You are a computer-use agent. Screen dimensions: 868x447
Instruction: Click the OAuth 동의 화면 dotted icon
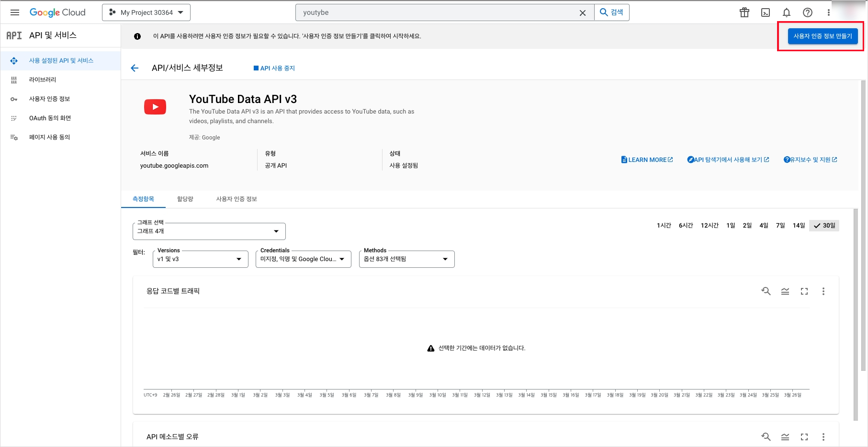pos(14,118)
